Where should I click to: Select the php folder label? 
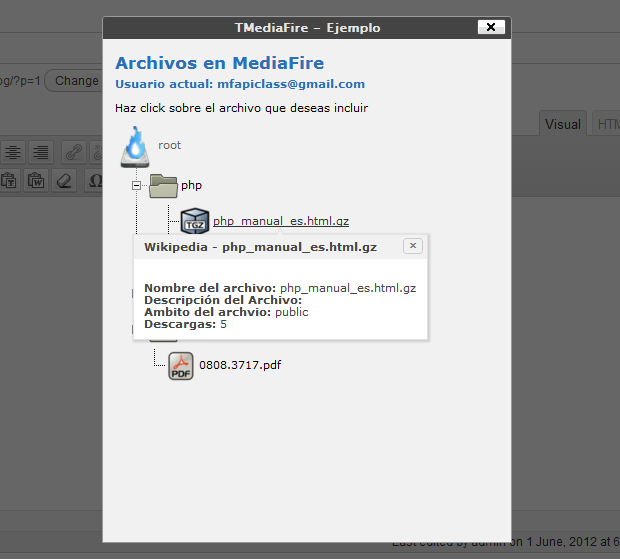tap(191, 185)
